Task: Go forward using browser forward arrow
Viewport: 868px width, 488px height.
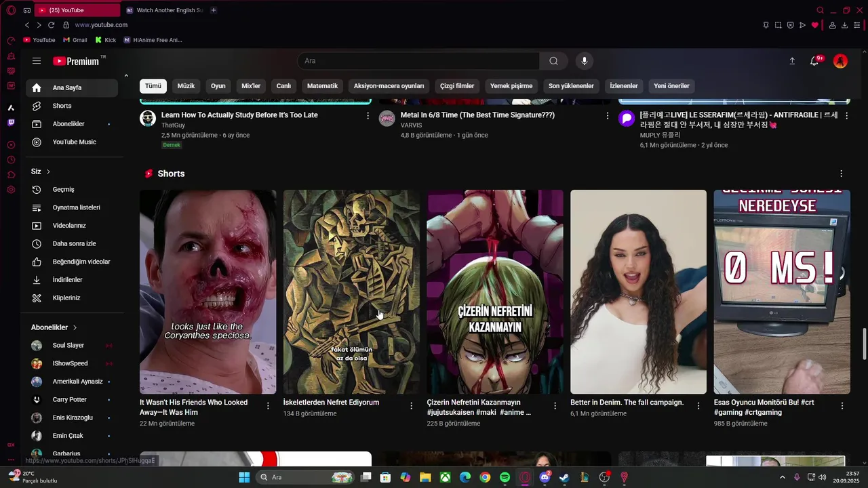Action: 39,25
